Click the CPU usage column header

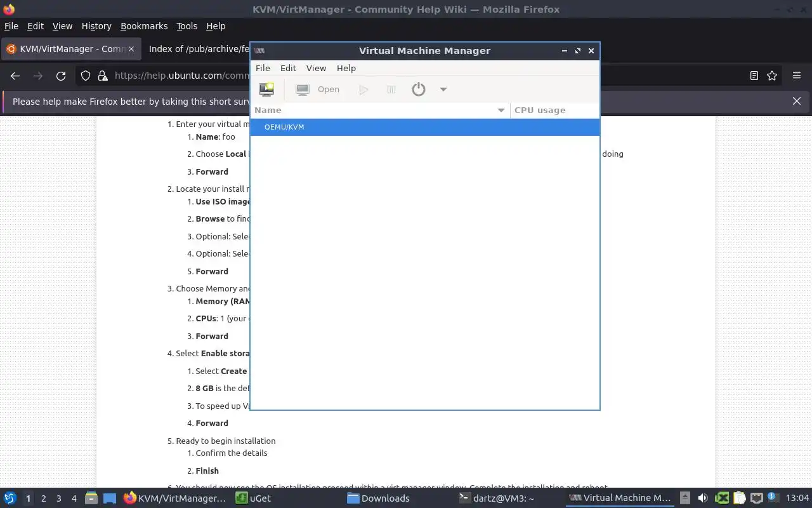(x=554, y=110)
